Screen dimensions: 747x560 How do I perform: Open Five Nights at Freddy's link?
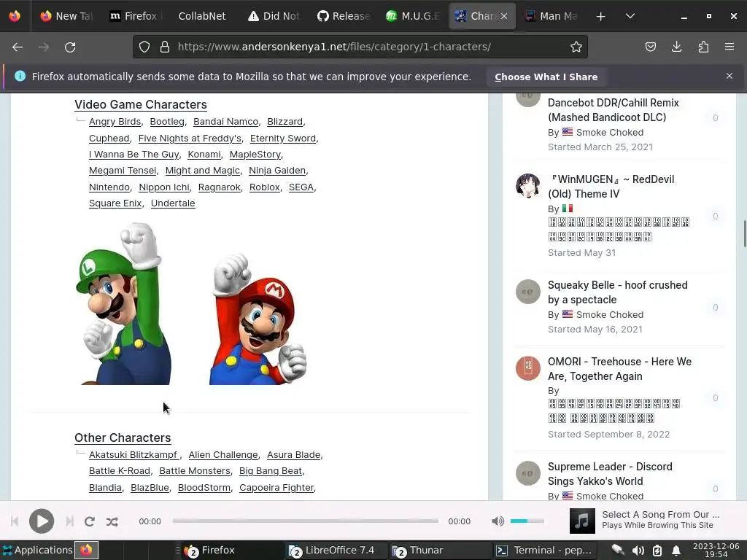[190, 138]
